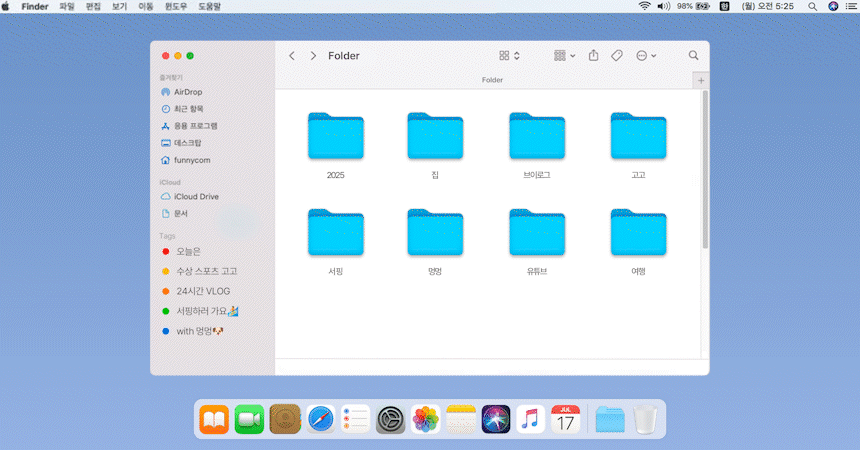Open the Trash in the Dock
This screenshot has height=450, width=860.
(645, 419)
